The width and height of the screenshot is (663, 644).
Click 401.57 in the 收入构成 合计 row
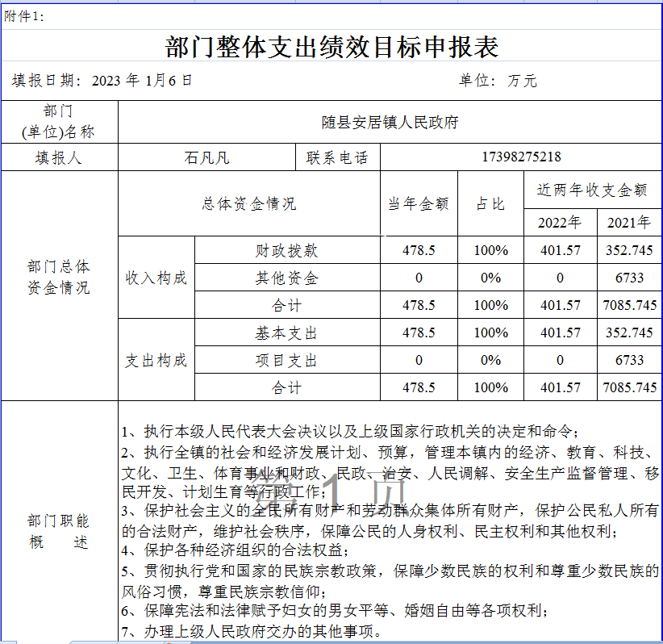(561, 305)
